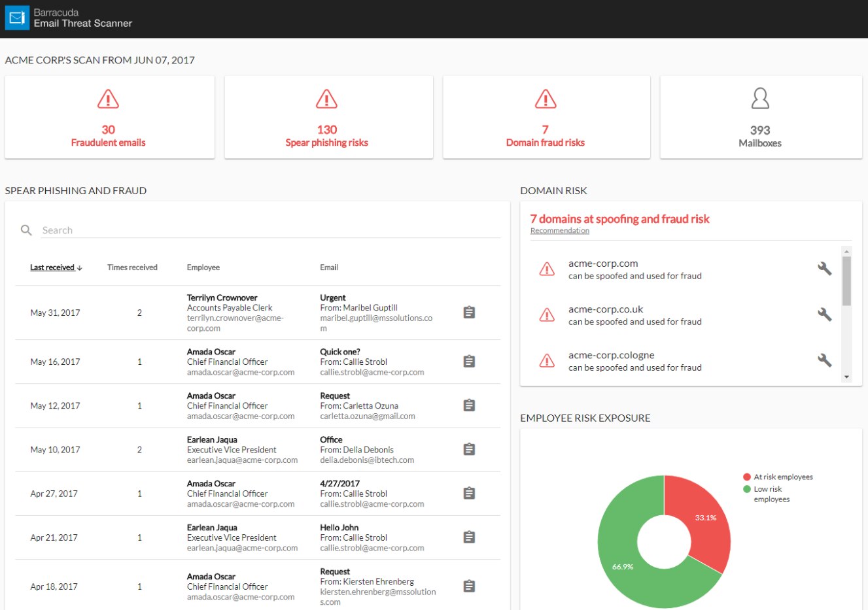The image size is (868, 610).
Task: Click the Mailboxes person silhouette icon
Action: coord(760,99)
